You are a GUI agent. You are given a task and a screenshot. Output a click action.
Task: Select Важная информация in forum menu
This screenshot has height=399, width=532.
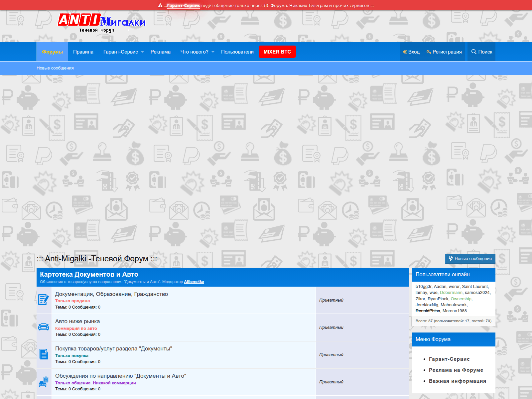pyautogui.click(x=457, y=381)
